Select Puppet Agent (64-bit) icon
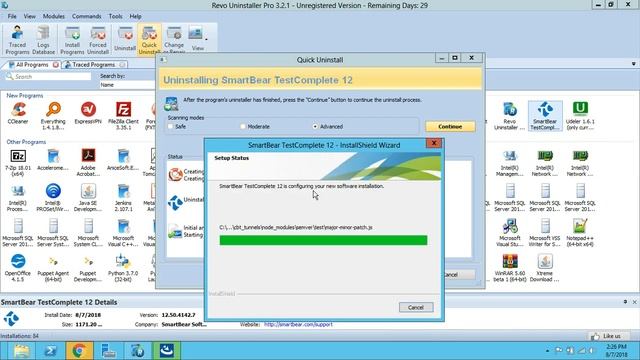This screenshot has width=640, height=360. pyautogui.click(x=53, y=268)
